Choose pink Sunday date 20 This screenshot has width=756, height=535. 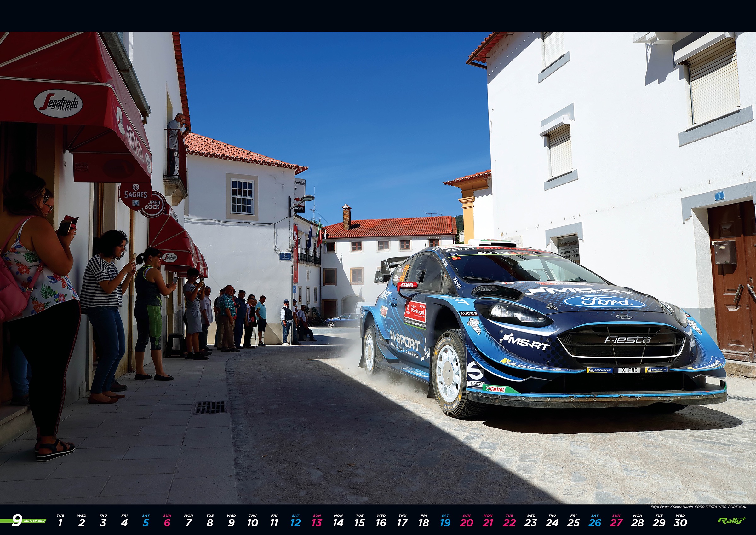pyautogui.click(x=467, y=522)
